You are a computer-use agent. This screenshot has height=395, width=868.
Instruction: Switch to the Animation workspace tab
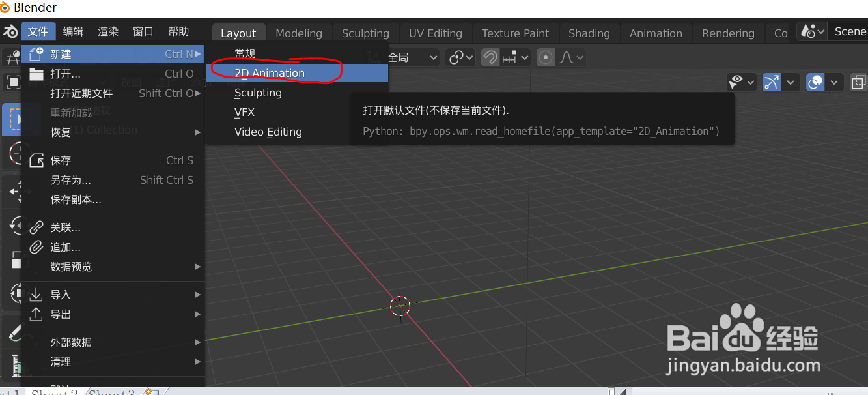[656, 33]
